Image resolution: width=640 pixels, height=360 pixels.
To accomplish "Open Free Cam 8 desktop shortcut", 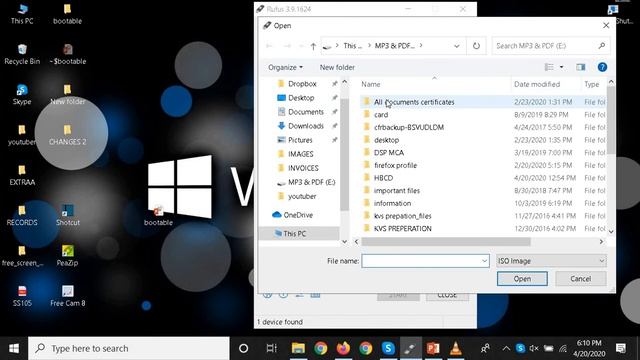I will point(68,296).
